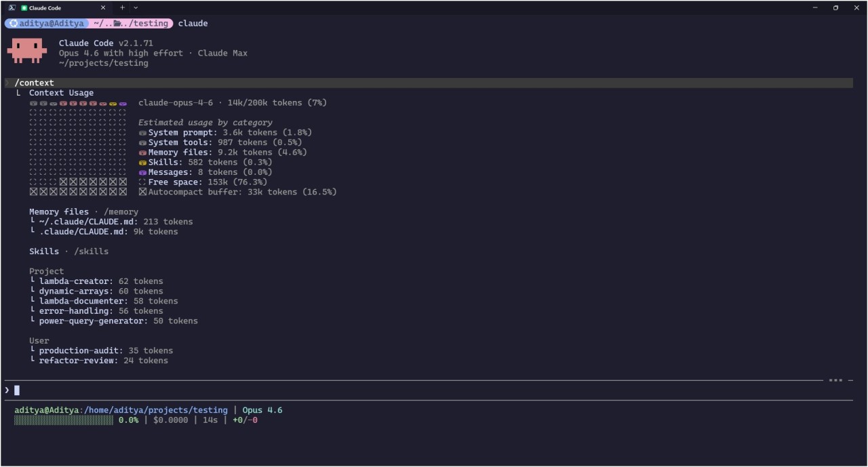This screenshot has width=868, height=467.
Task: Click the yellow Skills legend icon
Action: [142, 163]
